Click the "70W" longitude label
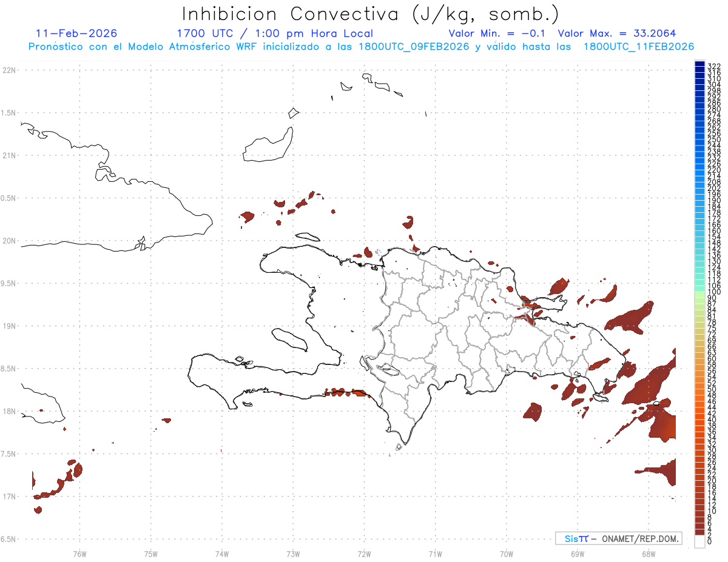This screenshot has height=562, width=728. 507,554
